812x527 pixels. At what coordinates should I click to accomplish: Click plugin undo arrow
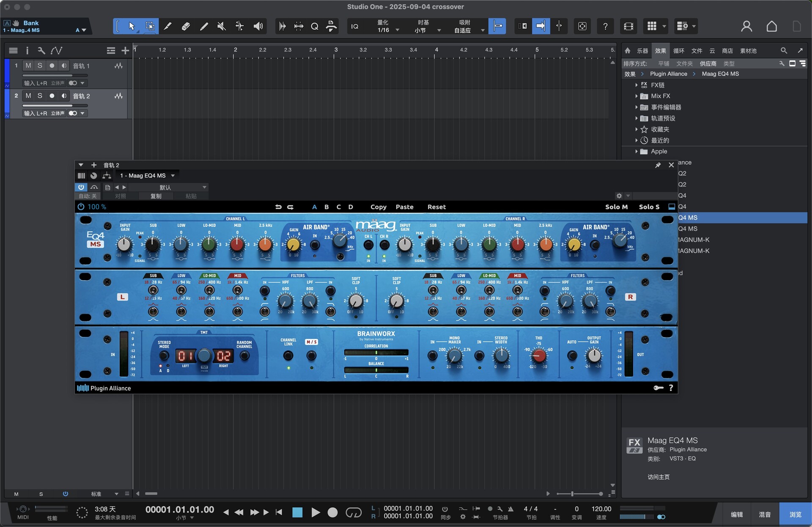click(x=278, y=207)
